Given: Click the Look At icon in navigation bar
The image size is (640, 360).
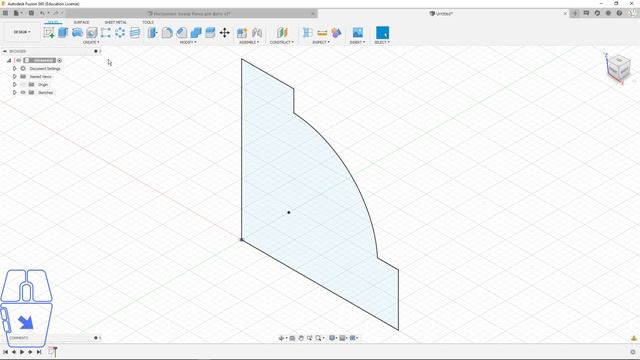Looking at the screenshot, I should (x=292, y=338).
